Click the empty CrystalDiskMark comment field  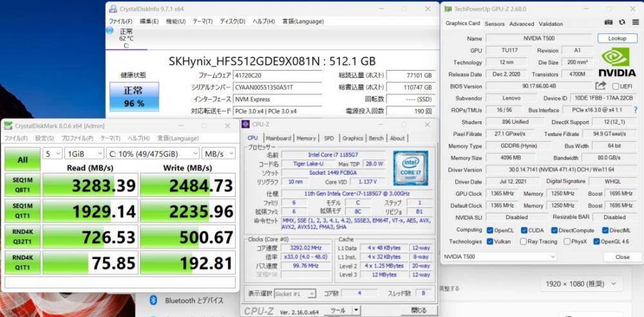120,282
